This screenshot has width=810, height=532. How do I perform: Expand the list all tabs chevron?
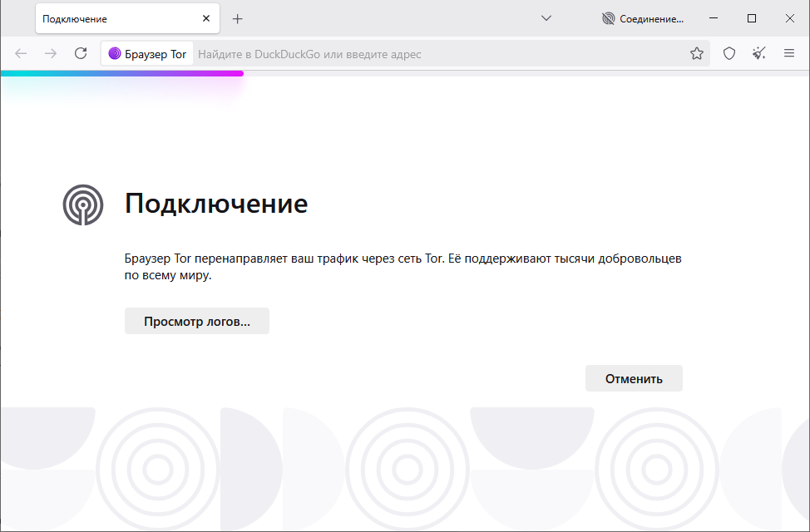pyautogui.click(x=546, y=18)
